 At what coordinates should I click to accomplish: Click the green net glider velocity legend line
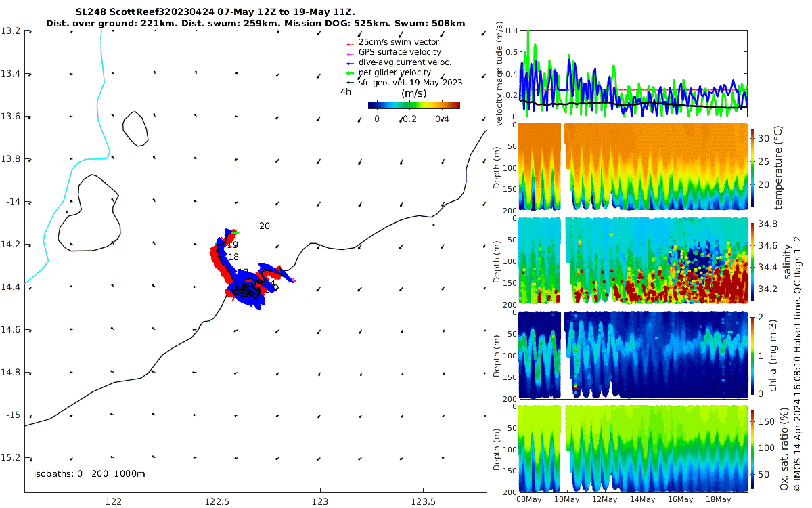351,72
